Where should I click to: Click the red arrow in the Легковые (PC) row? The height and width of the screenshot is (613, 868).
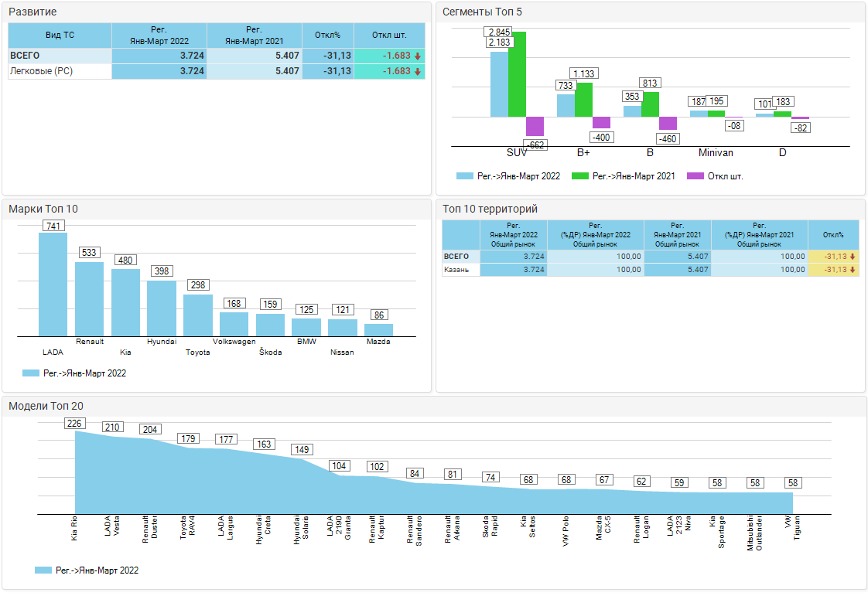tap(418, 71)
